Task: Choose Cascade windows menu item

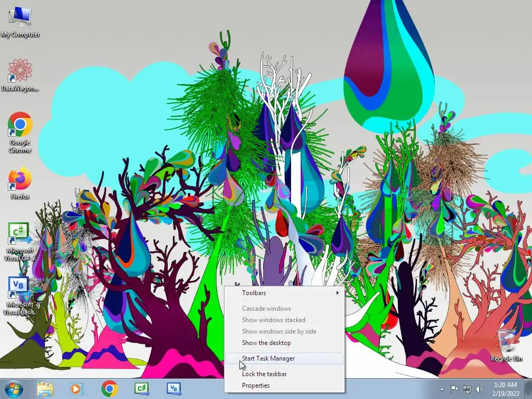Action: [284, 309]
